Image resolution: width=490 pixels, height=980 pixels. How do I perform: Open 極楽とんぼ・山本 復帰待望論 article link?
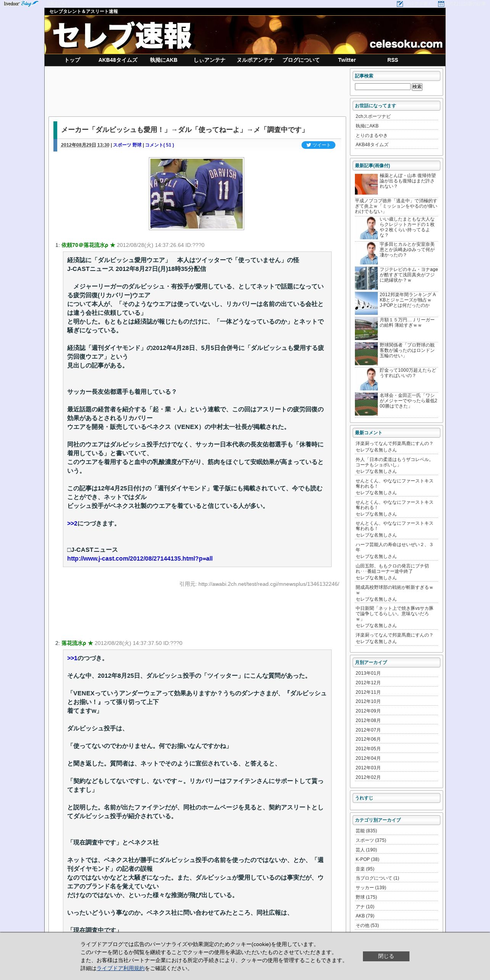tap(408, 181)
